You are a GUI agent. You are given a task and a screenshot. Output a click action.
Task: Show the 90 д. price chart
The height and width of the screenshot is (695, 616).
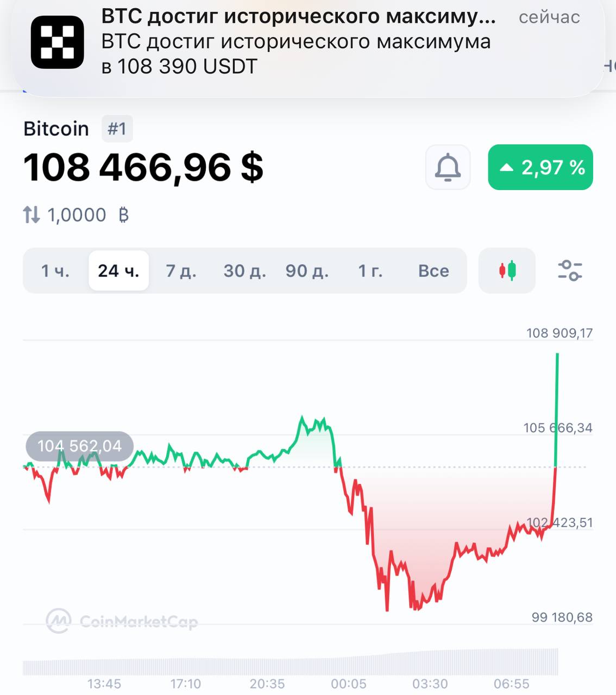coord(307,270)
